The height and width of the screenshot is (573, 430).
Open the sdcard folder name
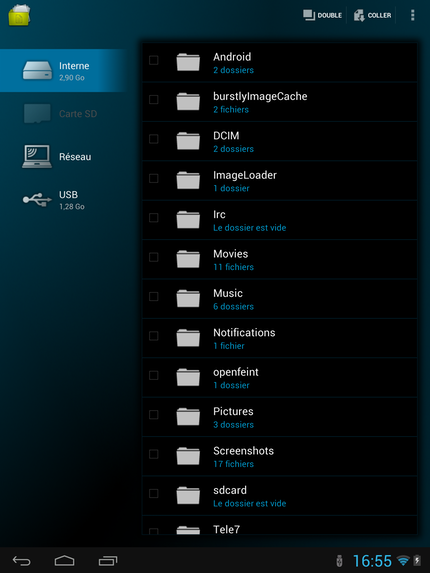pyautogui.click(x=230, y=490)
